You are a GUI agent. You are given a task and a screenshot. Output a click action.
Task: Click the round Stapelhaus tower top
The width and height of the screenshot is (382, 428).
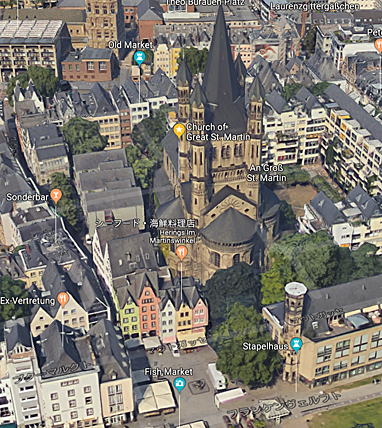295,289
